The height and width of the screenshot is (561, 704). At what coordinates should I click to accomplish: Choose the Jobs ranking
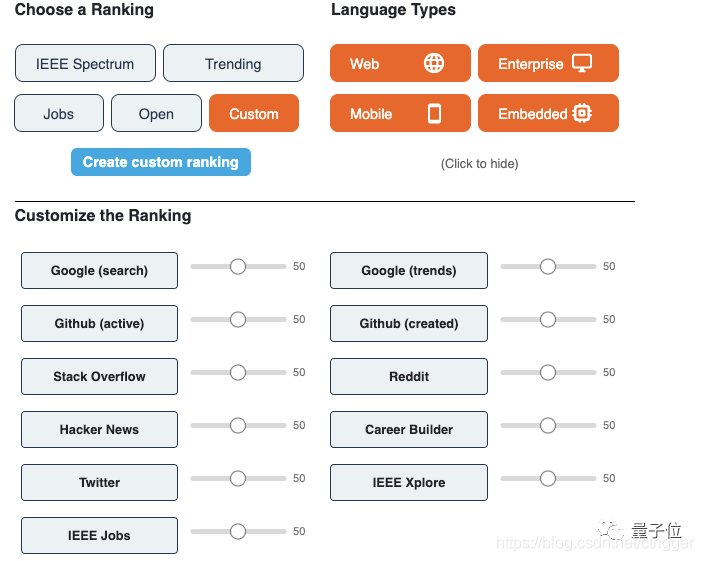pyautogui.click(x=59, y=113)
